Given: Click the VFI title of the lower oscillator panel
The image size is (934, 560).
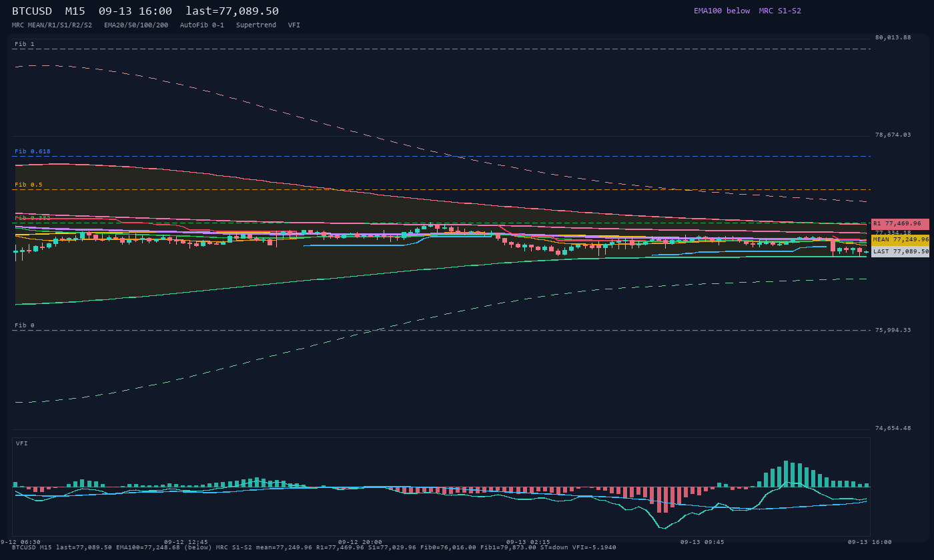Looking at the screenshot, I should 22,443.
